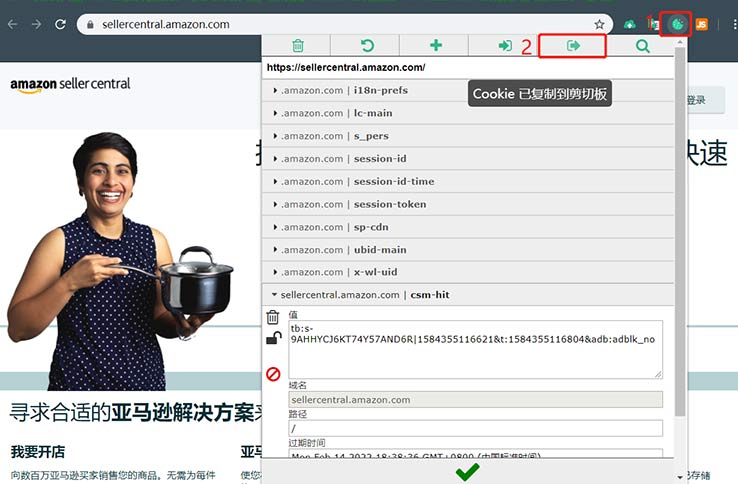738x484 pixels.
Task: Click the import cookies icon
Action: (x=505, y=46)
